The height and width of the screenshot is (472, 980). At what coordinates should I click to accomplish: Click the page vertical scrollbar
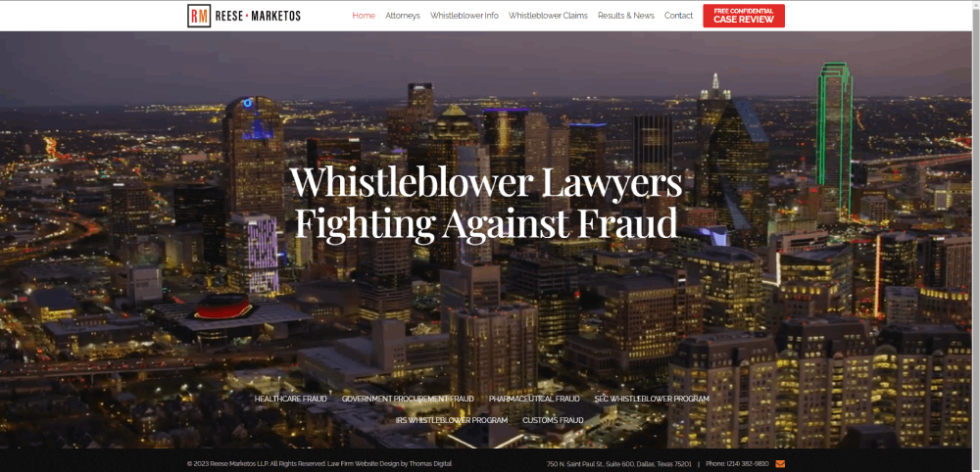tap(976, 236)
